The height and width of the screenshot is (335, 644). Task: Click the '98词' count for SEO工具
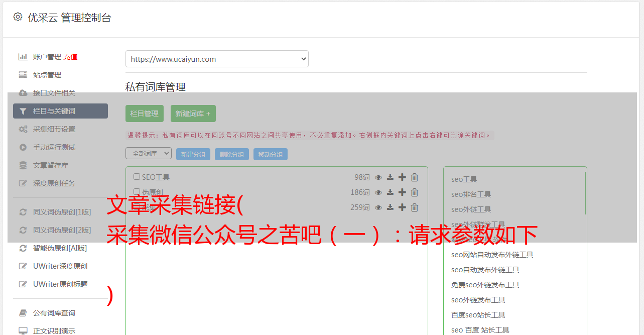[x=362, y=177]
